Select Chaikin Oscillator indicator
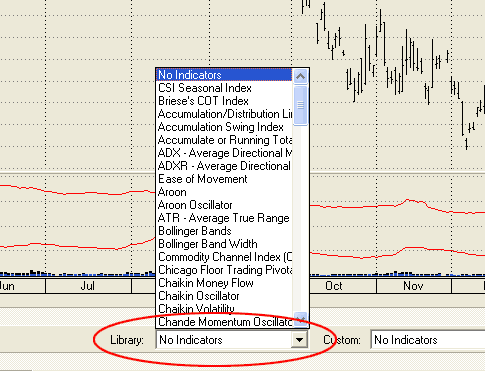This screenshot has height=371, width=485. (x=224, y=296)
